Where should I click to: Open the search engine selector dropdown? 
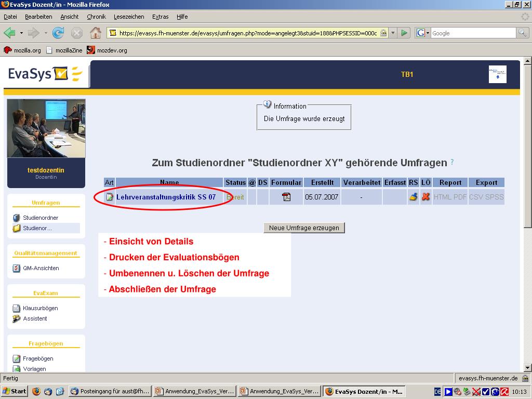coord(428,33)
